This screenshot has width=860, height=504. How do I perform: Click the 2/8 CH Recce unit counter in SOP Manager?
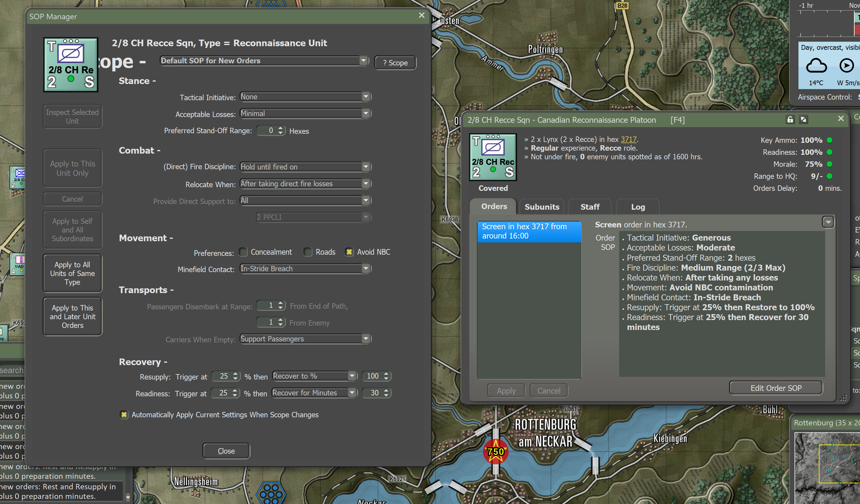click(71, 65)
